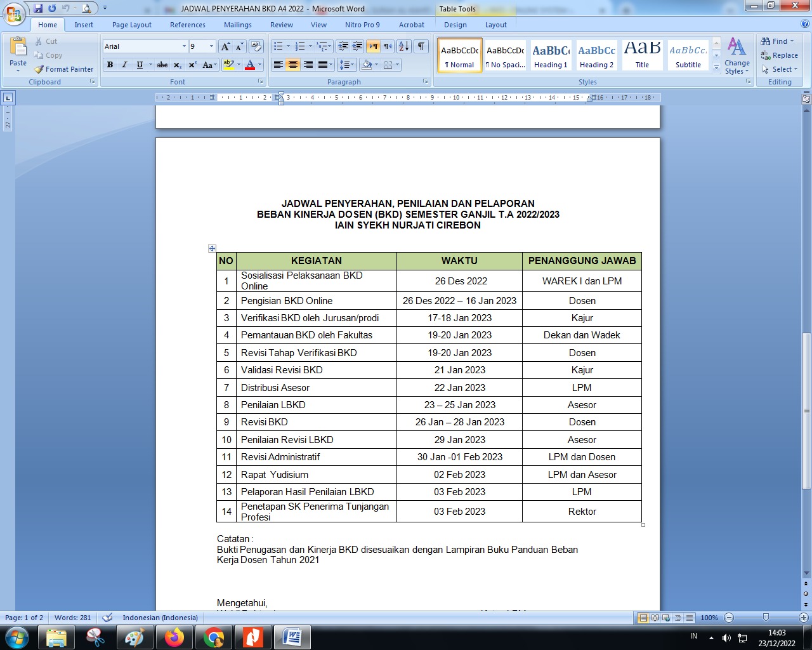Apply the Title style
The image size is (812, 650).
(x=642, y=55)
